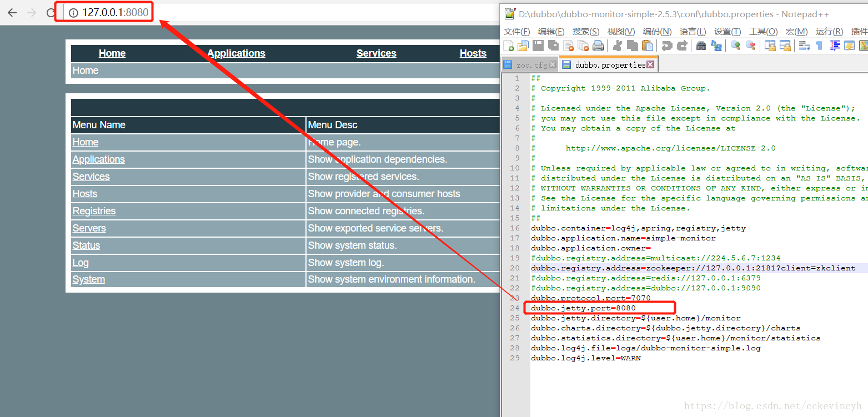Click the Close document icon in Notepad++ toolbar
Screen dimensions: 868x417
pos(568,46)
